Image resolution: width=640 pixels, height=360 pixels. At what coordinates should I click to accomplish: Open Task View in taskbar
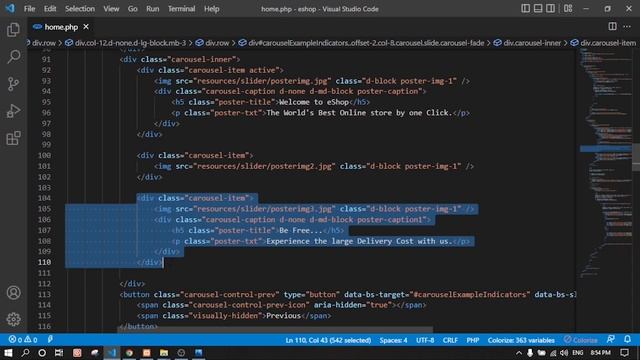point(59,353)
